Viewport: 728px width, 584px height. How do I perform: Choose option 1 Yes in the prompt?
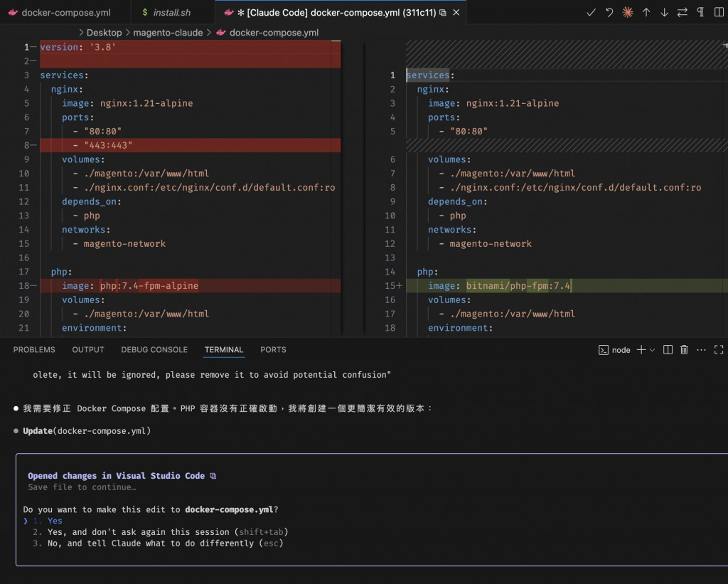(x=48, y=521)
